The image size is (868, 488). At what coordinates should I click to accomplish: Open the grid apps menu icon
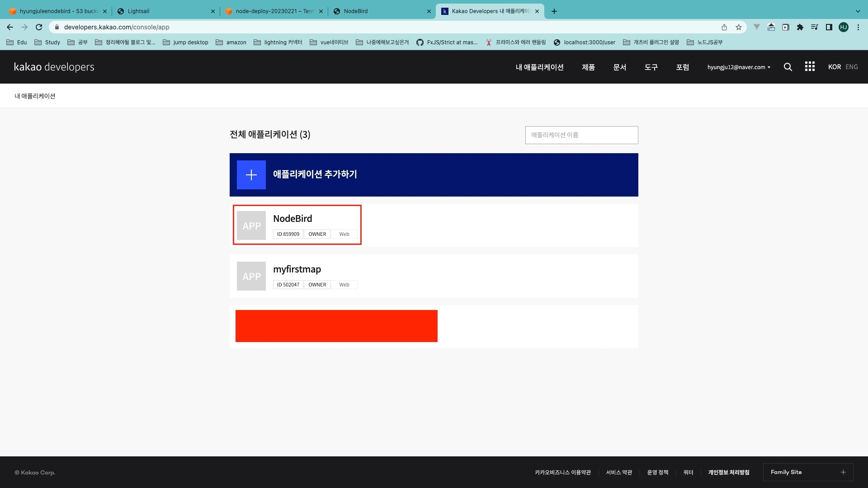click(x=810, y=66)
